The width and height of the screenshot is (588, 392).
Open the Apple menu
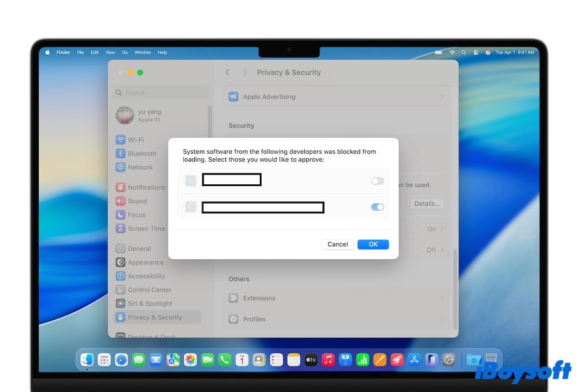tap(47, 52)
